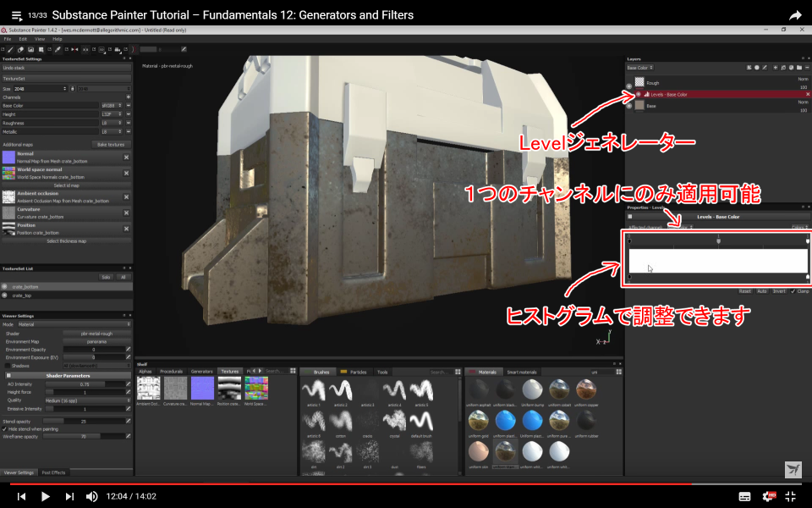Add a new layer with plus icon in Layers
Image resolution: width=812 pixels, height=508 pixels.
coord(776,68)
